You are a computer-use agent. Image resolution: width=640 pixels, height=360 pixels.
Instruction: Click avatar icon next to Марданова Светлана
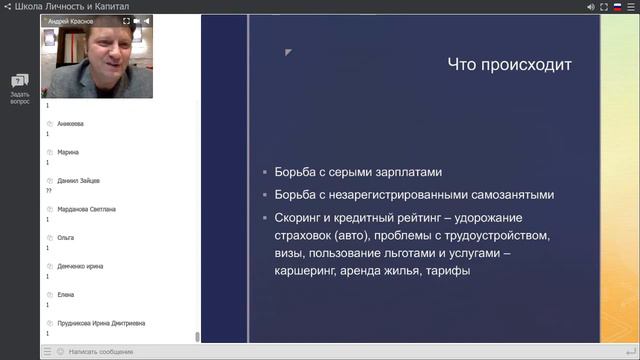click(50, 209)
